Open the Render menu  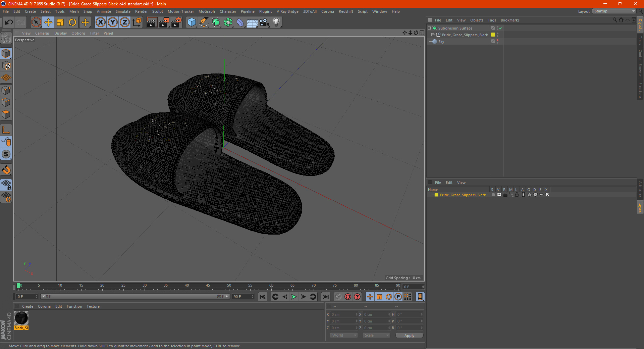[x=141, y=11]
